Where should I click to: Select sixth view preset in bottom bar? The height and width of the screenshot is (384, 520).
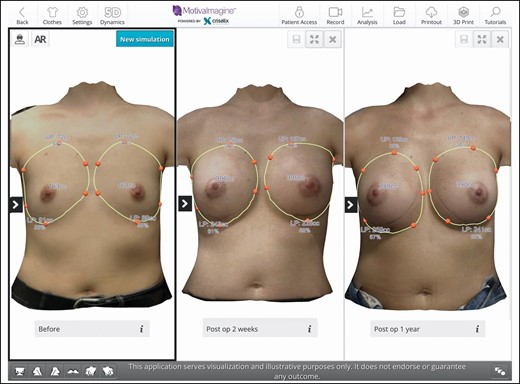[108, 371]
